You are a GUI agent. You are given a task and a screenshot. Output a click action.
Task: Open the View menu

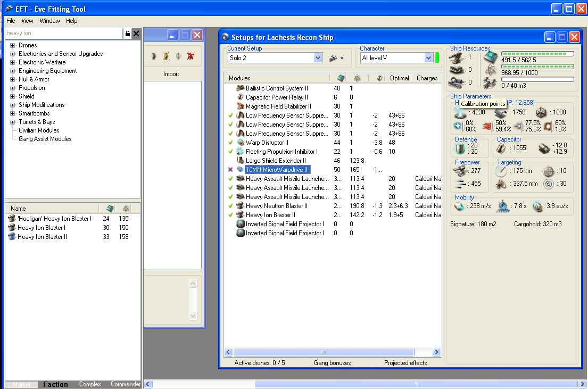tap(27, 21)
